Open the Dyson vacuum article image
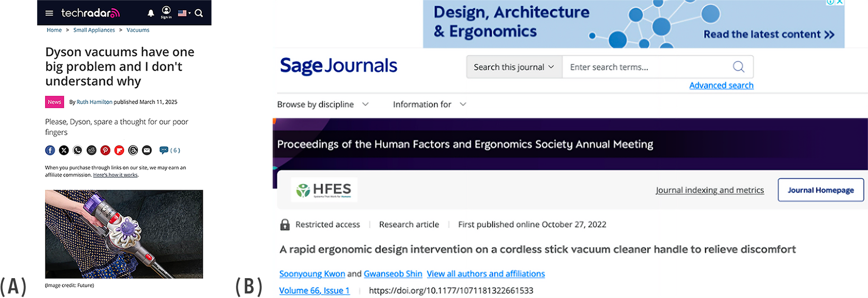The height and width of the screenshot is (298, 868). pos(124,234)
